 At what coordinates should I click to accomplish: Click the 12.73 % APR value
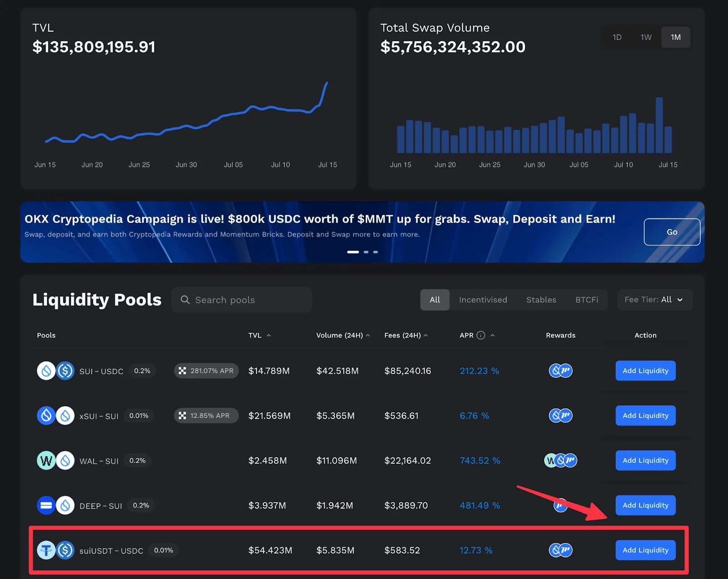coord(476,550)
